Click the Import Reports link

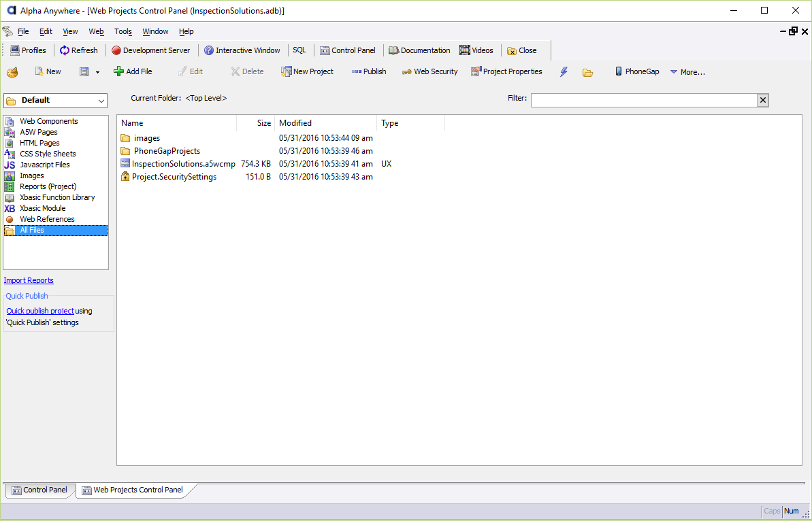[x=29, y=280]
